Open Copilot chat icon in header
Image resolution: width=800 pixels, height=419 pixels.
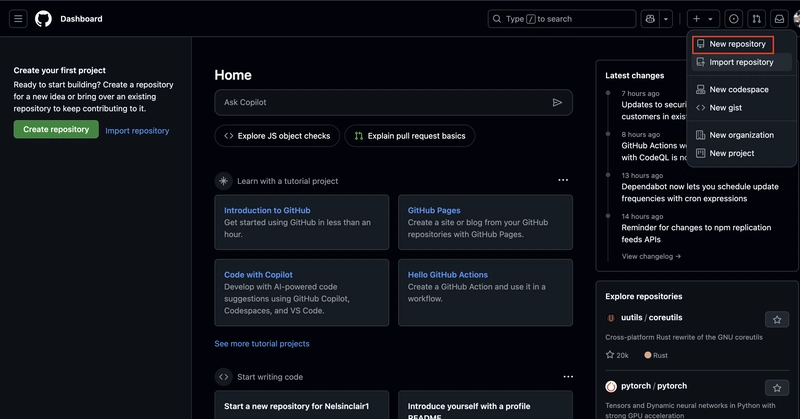click(650, 19)
